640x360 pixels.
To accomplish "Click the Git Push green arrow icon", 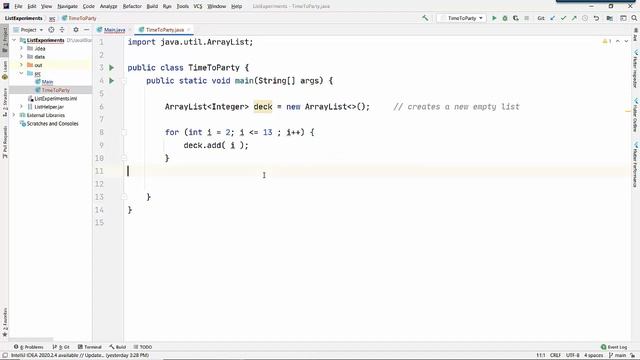I will coord(574,18).
